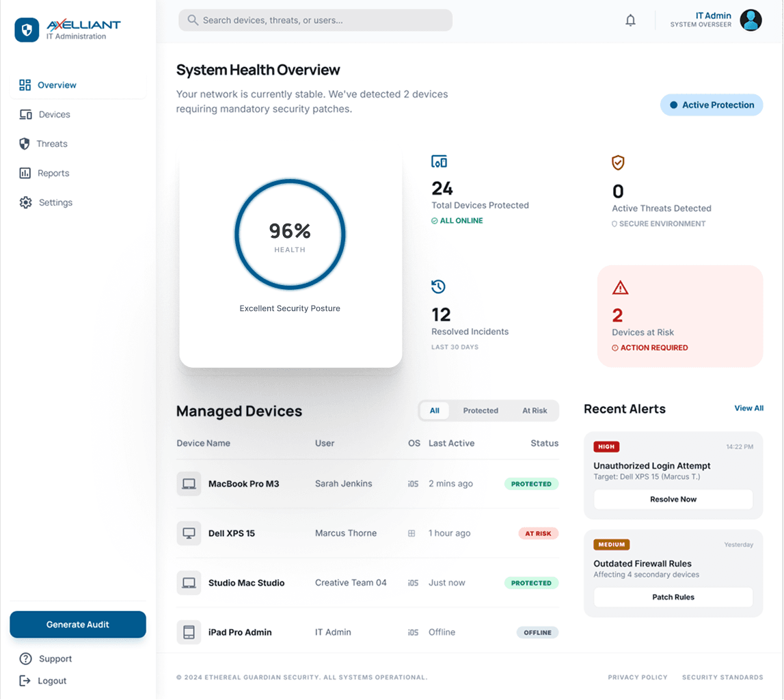Image resolution: width=784 pixels, height=700 pixels.
Task: Click the monitor icon for Dell XPS 15
Action: pos(189,533)
